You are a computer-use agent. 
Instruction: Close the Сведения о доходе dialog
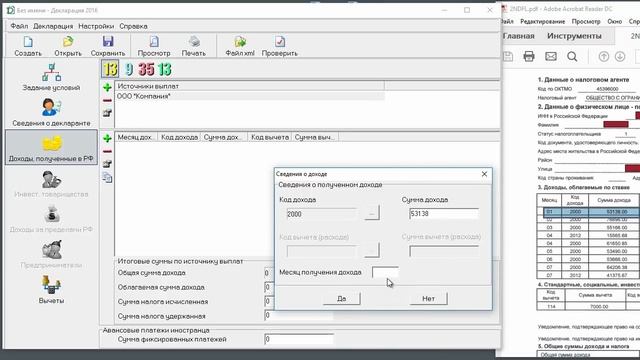[x=484, y=174]
